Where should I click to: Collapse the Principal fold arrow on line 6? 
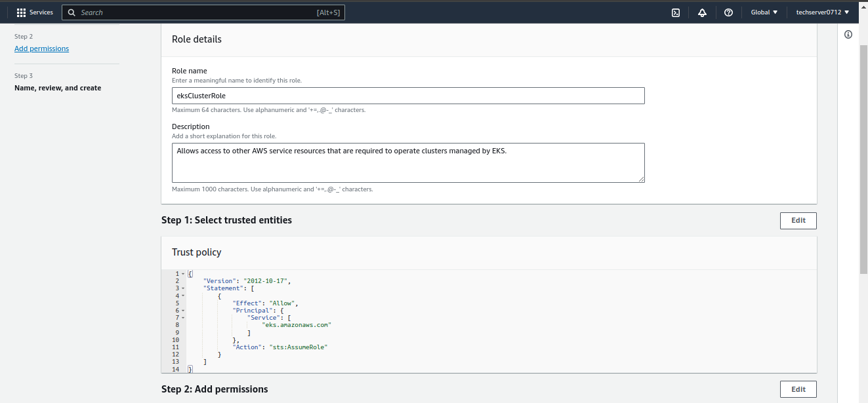pyautogui.click(x=183, y=310)
